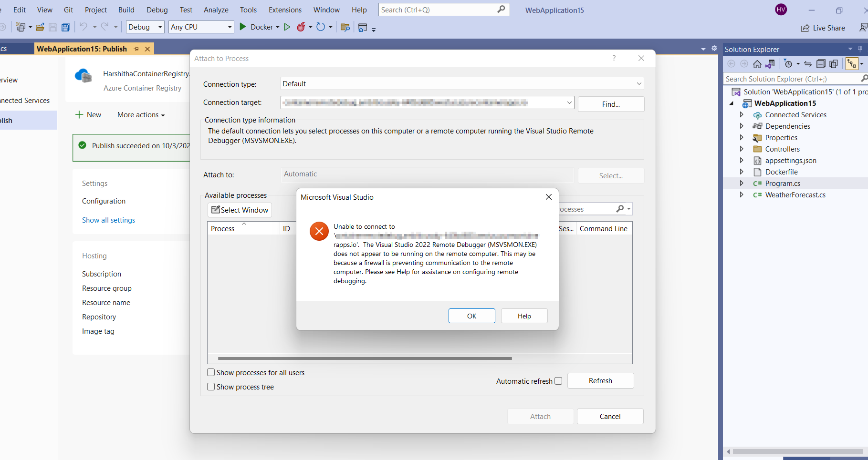Click the Search Solution Explorer field
The image size is (868, 460).
coord(792,79)
